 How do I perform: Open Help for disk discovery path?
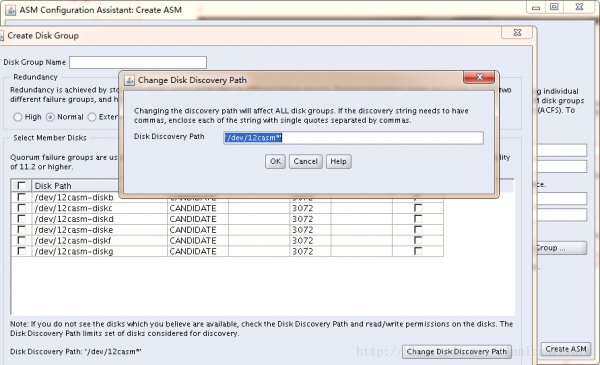(x=338, y=161)
